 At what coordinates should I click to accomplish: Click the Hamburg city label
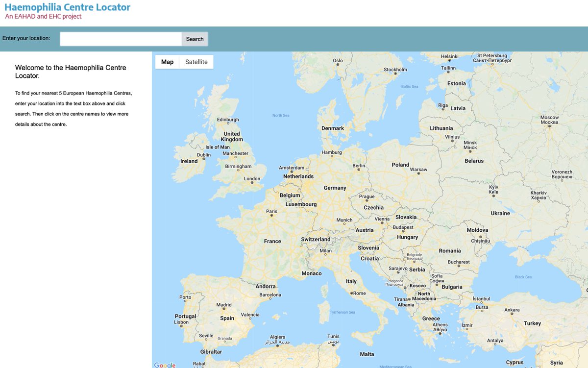click(332, 152)
